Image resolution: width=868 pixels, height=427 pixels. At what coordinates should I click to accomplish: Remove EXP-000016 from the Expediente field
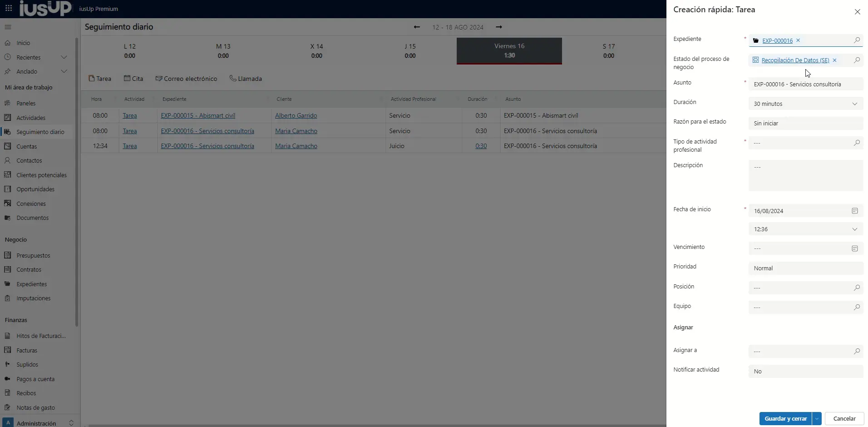(798, 40)
